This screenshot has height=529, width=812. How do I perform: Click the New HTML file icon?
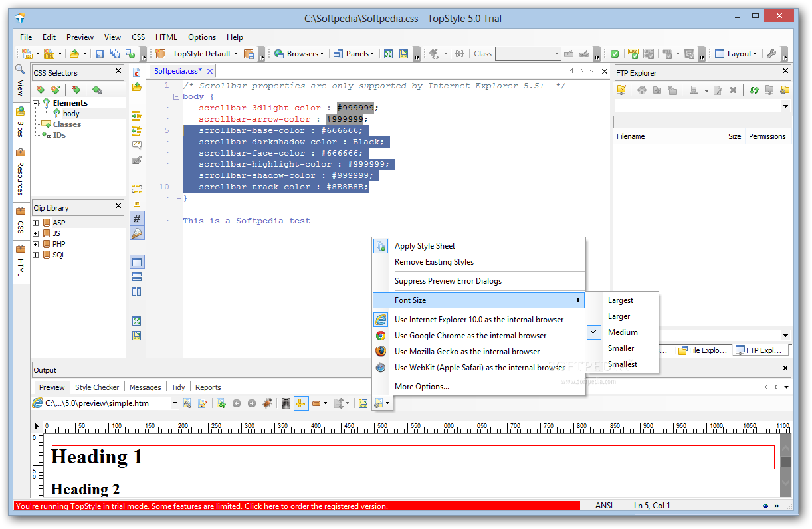click(49, 54)
